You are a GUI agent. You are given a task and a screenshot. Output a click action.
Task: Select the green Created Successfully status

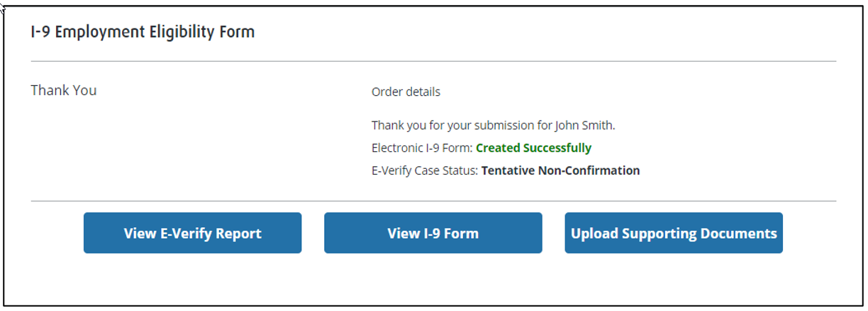coord(533,148)
